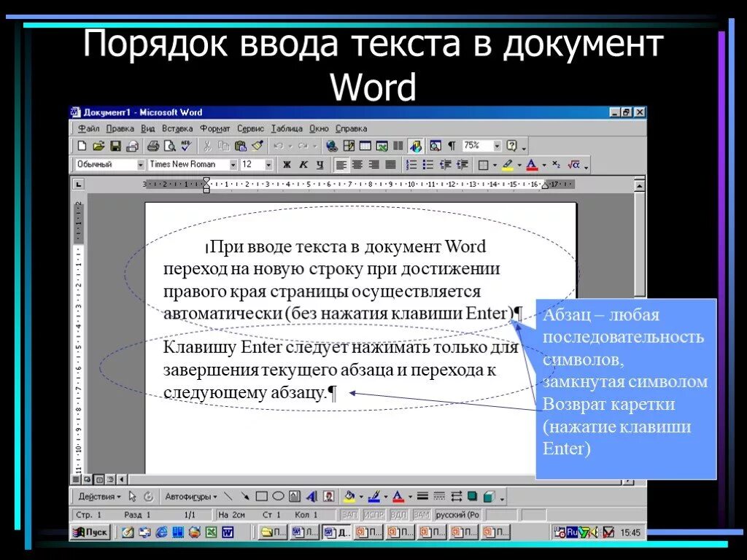Insert WordArt from the drawing toolbar
The image size is (747, 560).
tap(311, 497)
